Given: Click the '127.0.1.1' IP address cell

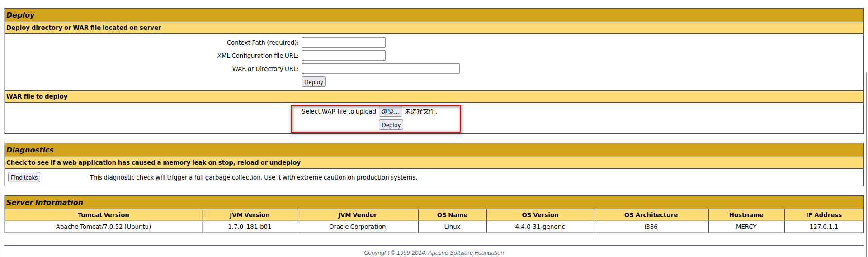Looking at the screenshot, I should tap(824, 227).
